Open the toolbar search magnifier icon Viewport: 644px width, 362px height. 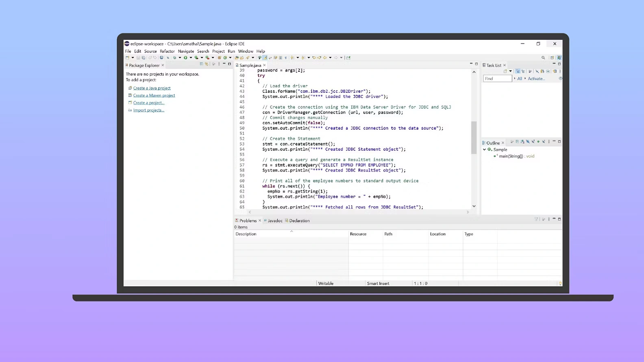pyautogui.click(x=543, y=58)
